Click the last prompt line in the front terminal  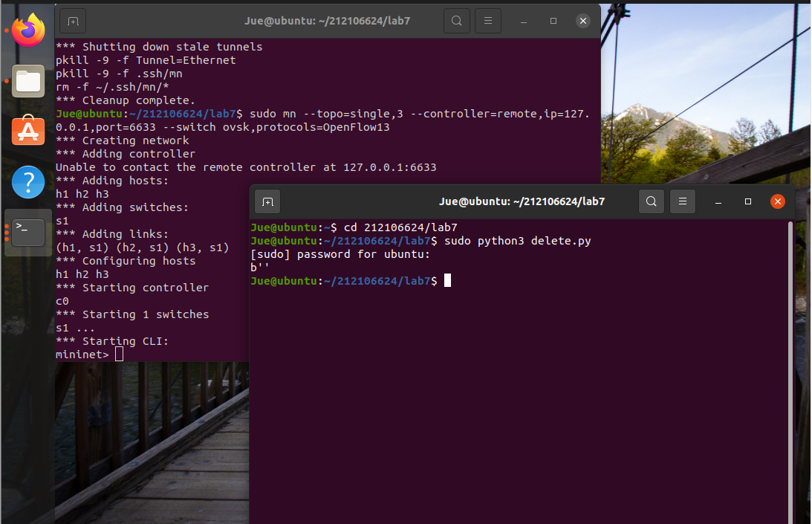tap(344, 281)
